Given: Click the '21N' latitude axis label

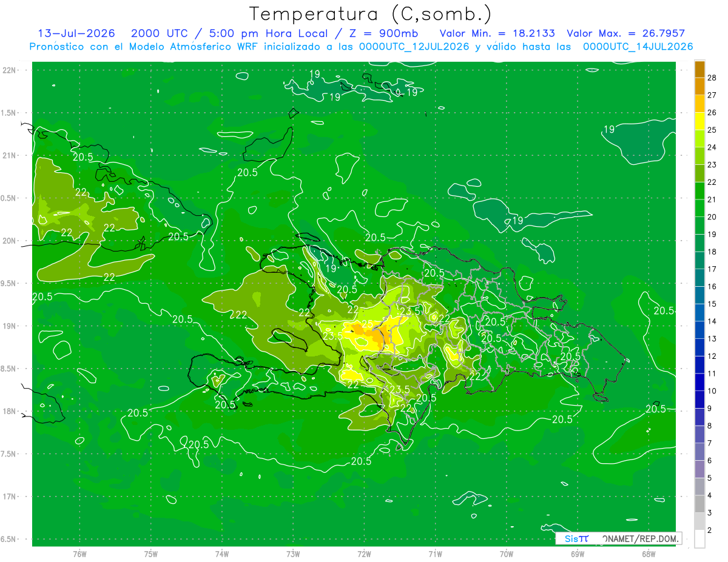Looking at the screenshot, I should [x=8, y=155].
